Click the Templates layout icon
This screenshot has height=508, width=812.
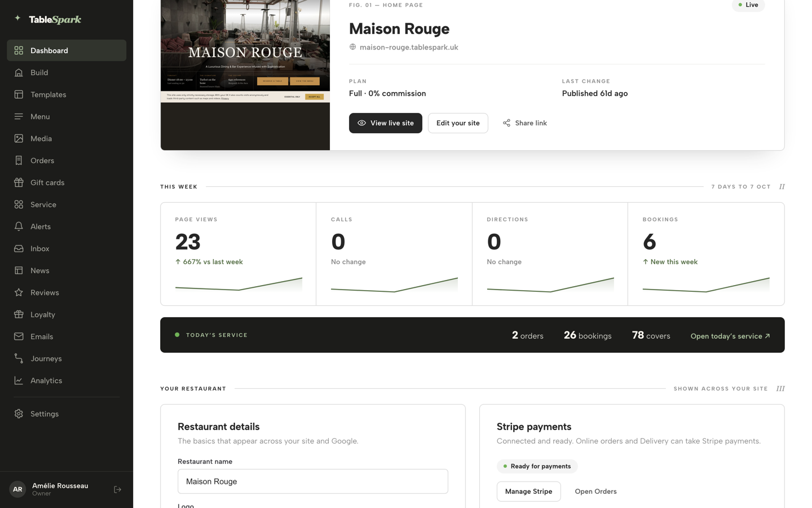19,95
